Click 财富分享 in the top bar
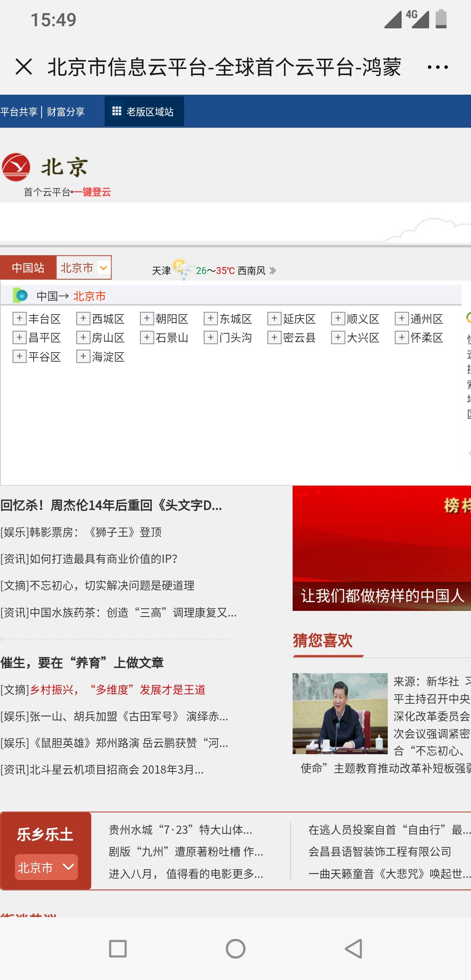This screenshot has width=471, height=980. 65,112
